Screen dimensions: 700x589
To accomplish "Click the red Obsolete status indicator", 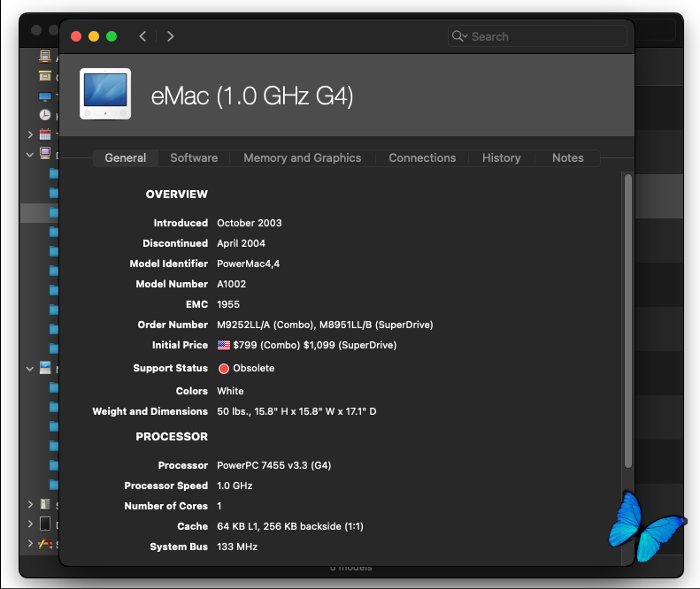I will click(224, 368).
